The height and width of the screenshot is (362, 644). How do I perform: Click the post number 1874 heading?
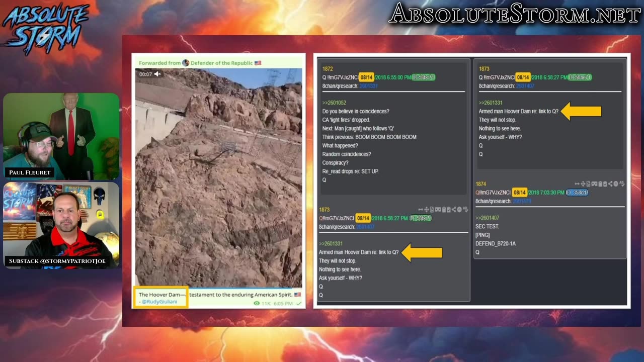tap(481, 184)
